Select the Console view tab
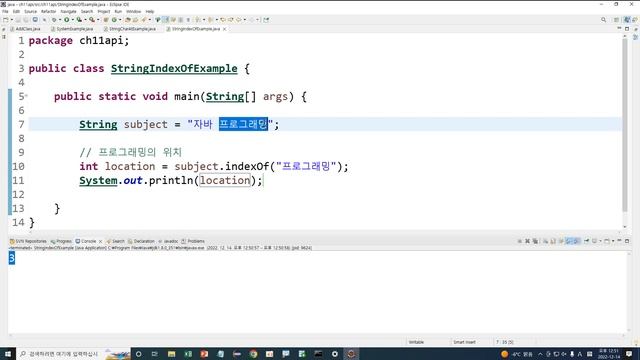Image resolution: width=640 pixels, height=360 pixels. pos(86,241)
